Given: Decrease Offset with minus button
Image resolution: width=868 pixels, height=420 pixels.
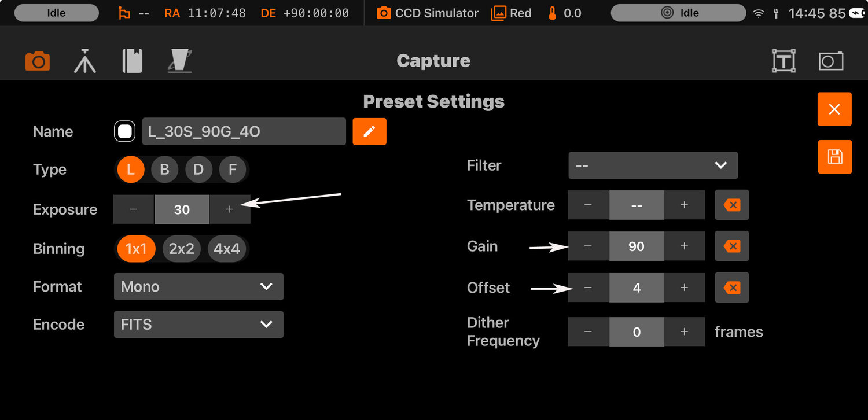Looking at the screenshot, I should tap(588, 288).
